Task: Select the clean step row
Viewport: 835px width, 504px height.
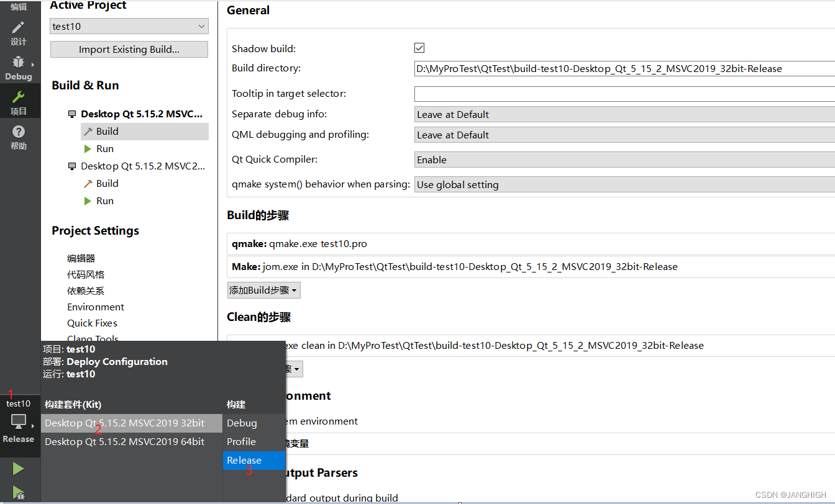Action: (559, 346)
